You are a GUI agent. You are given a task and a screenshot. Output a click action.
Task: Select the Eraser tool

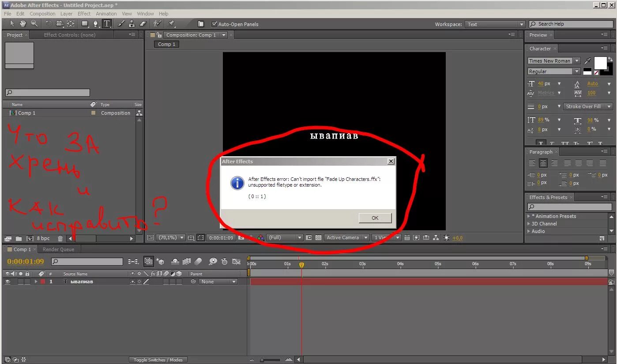click(x=143, y=24)
